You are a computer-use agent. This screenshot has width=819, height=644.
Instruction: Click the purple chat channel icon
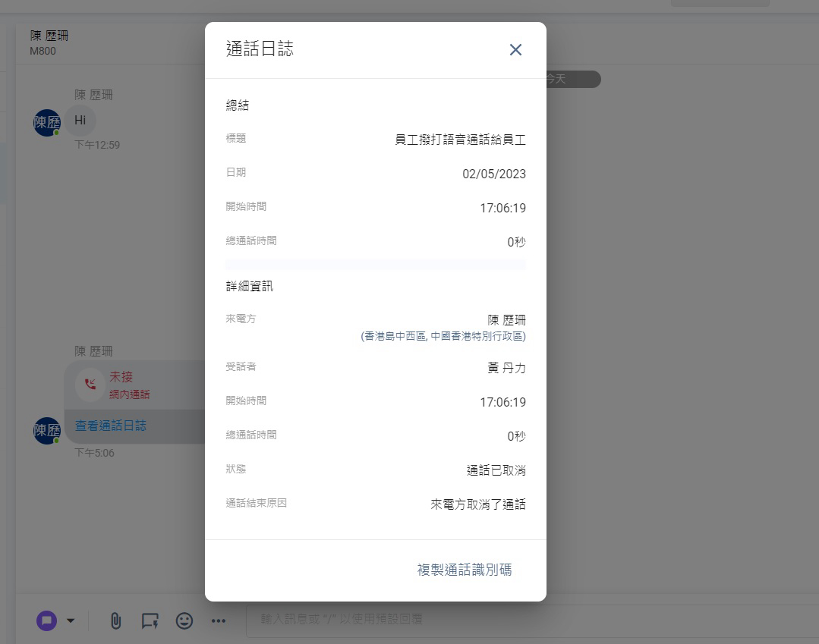pos(46,620)
